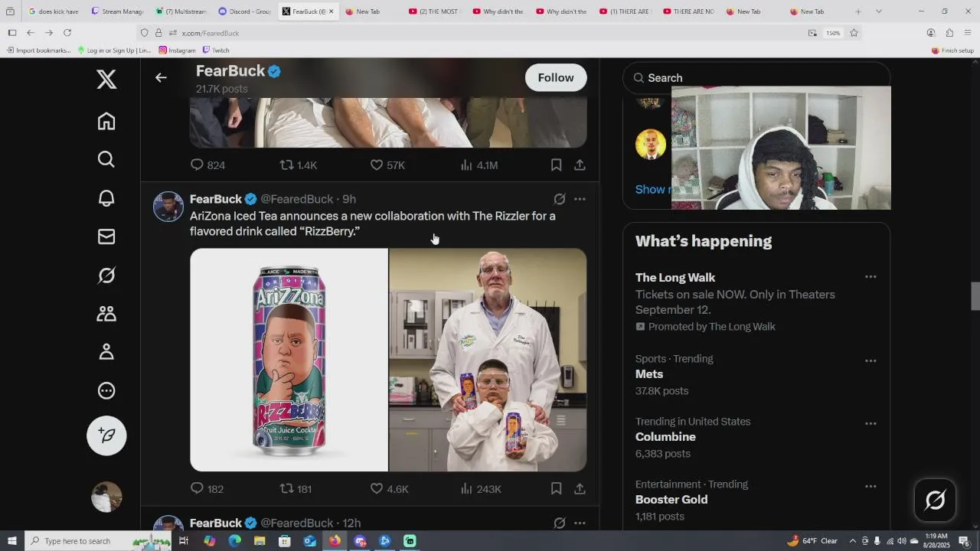Open the 150% zoom indicator
Screen dimensions: 980x551
(x=833, y=33)
